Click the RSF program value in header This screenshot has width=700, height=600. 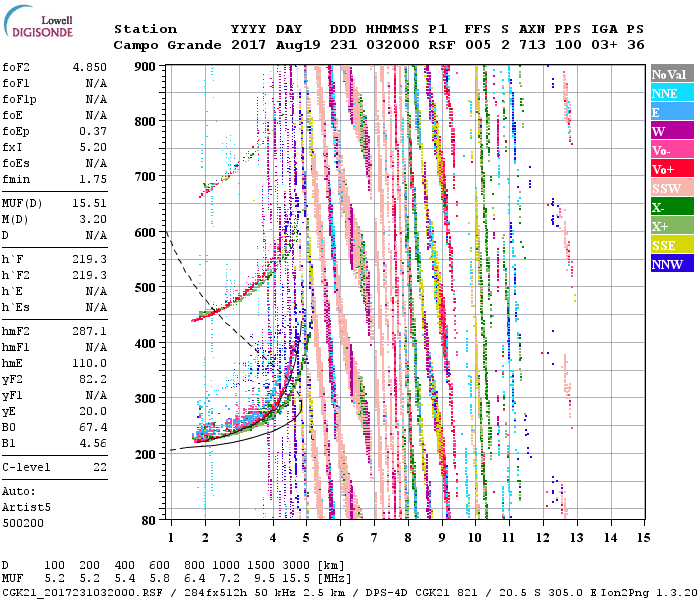[442, 45]
